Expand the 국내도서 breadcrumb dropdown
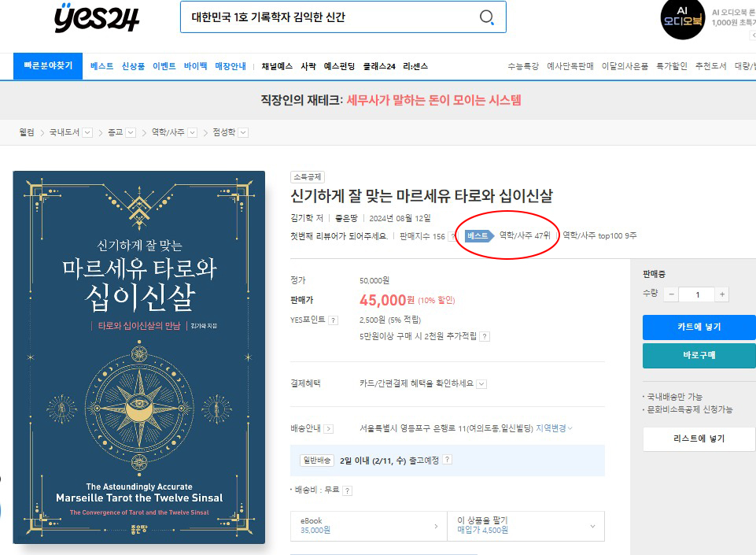Screen dimensions: 756x555 point(87,132)
